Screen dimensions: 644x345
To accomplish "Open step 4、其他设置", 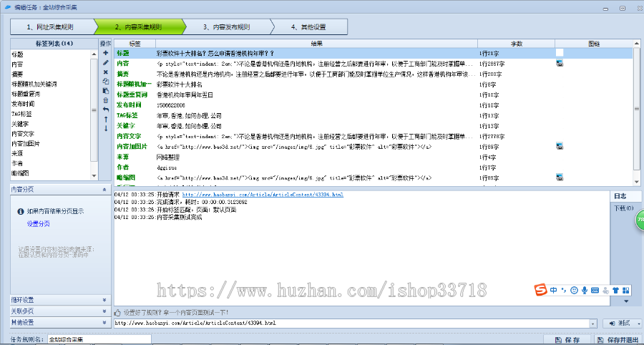I will point(309,27).
